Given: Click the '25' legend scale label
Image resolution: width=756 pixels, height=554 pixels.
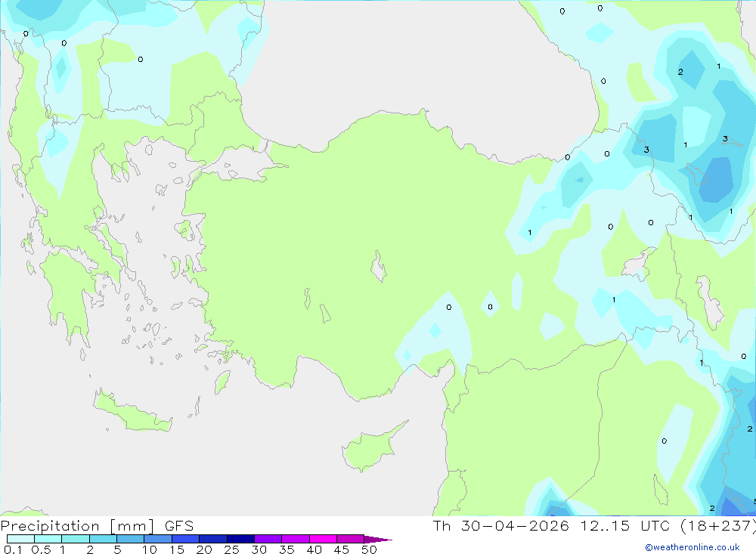Looking at the screenshot, I should click(232, 549).
